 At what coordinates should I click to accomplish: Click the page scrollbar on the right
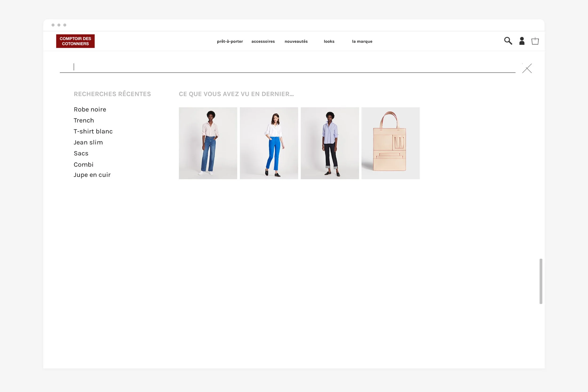[541, 280]
